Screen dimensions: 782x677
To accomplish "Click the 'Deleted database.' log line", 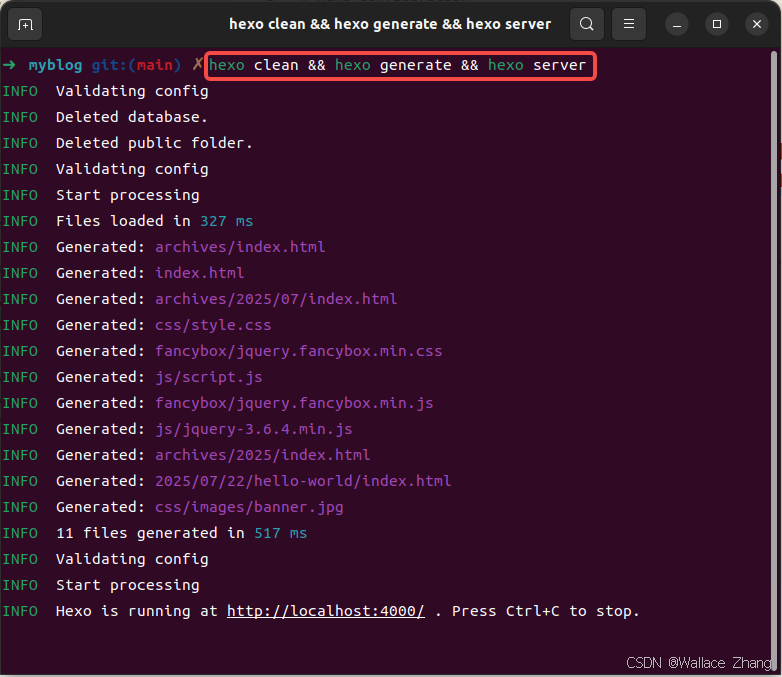I will [105, 117].
